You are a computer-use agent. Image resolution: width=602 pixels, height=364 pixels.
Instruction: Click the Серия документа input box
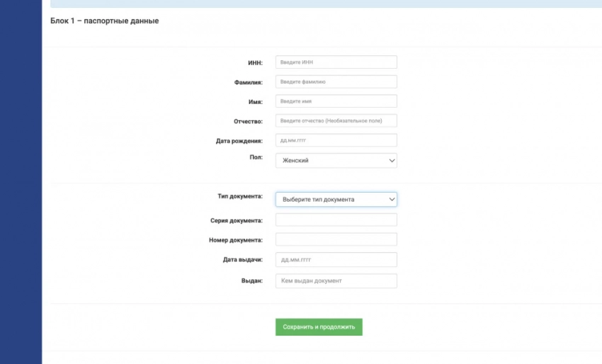(336, 220)
